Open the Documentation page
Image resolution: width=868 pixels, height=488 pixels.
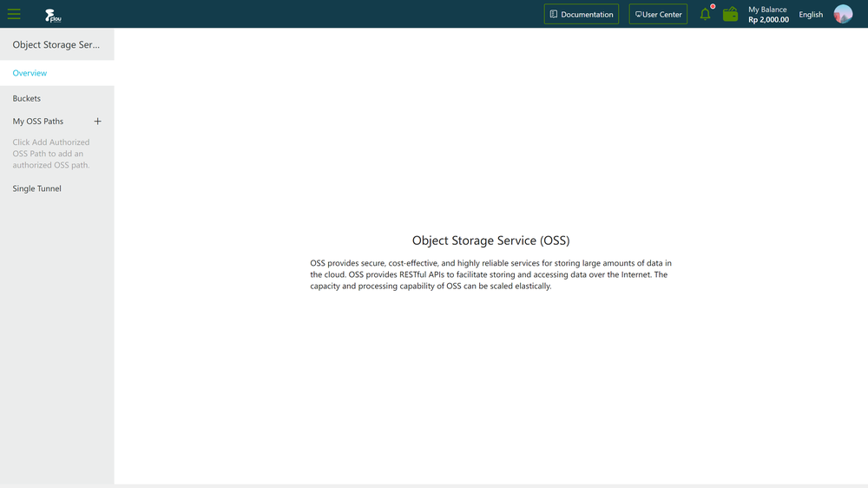point(582,15)
